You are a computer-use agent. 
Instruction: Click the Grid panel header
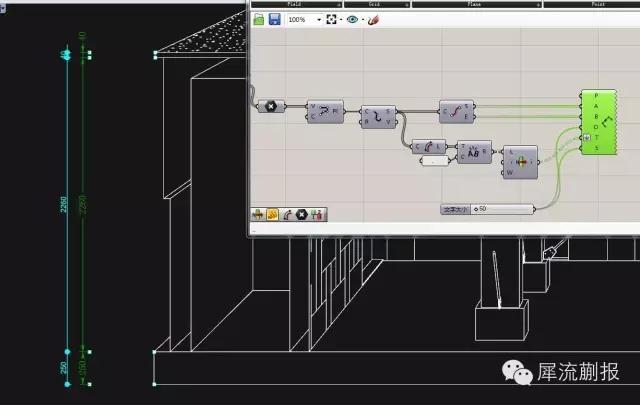(x=377, y=4)
